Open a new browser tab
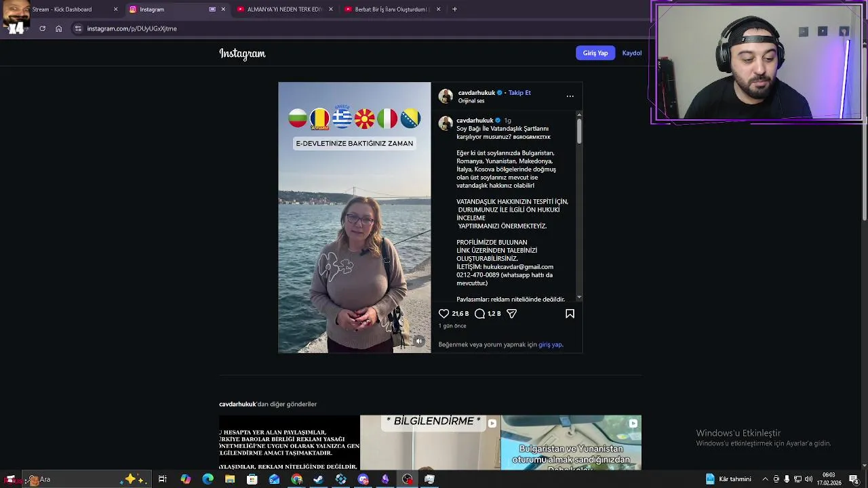This screenshot has height=488, width=868. pyautogui.click(x=454, y=9)
